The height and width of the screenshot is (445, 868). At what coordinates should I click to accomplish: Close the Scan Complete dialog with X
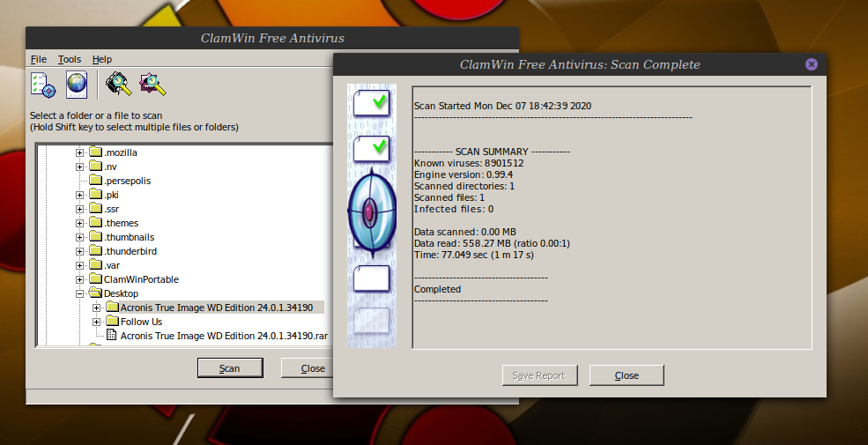pos(811,64)
